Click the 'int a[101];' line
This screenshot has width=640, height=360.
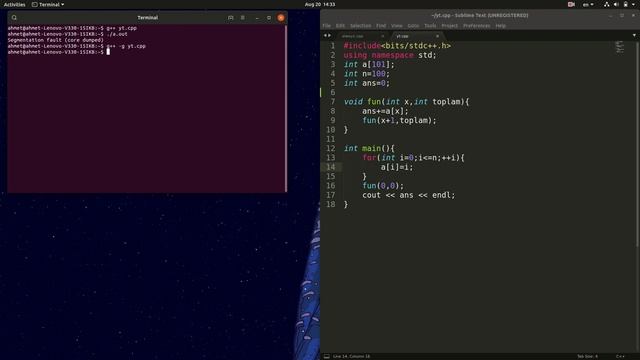[x=369, y=64]
